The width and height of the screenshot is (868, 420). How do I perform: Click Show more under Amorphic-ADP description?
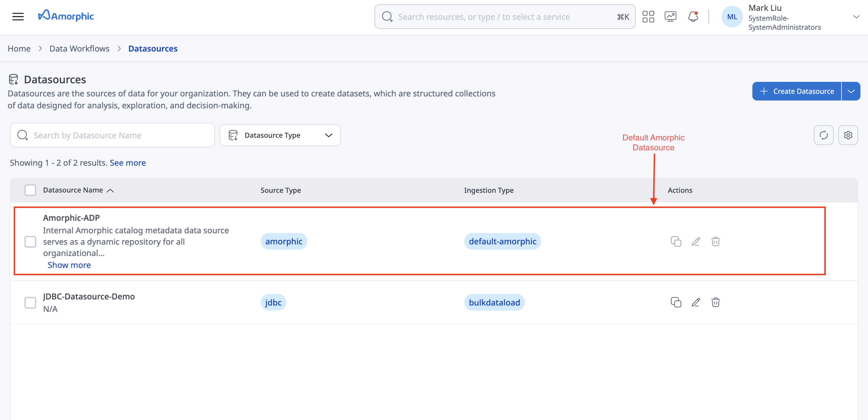coord(69,265)
